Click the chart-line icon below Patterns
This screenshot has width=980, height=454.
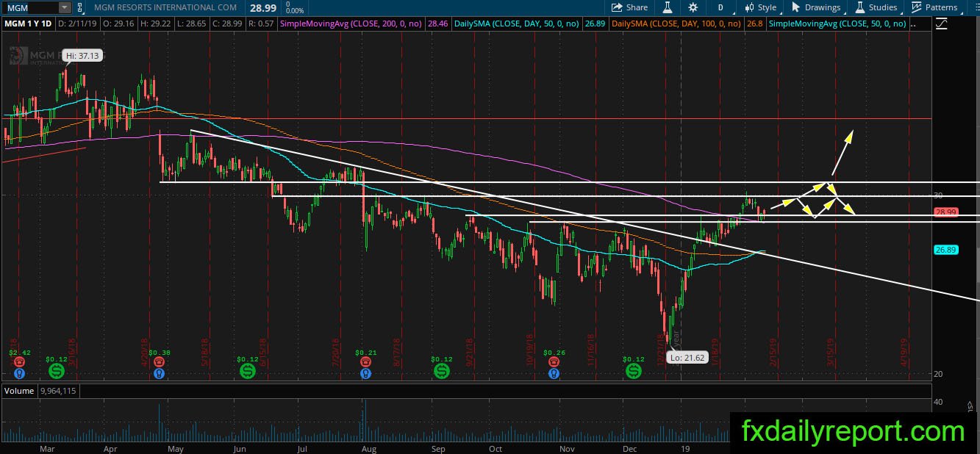point(942,24)
